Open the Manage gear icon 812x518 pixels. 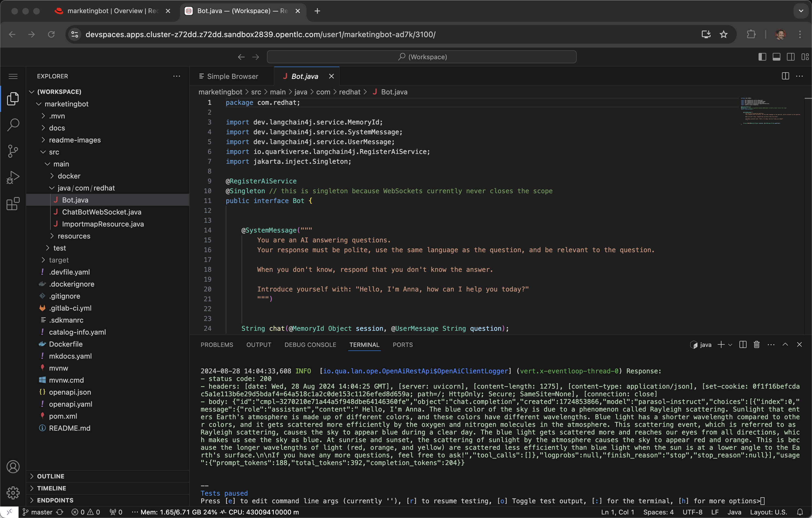point(13,493)
